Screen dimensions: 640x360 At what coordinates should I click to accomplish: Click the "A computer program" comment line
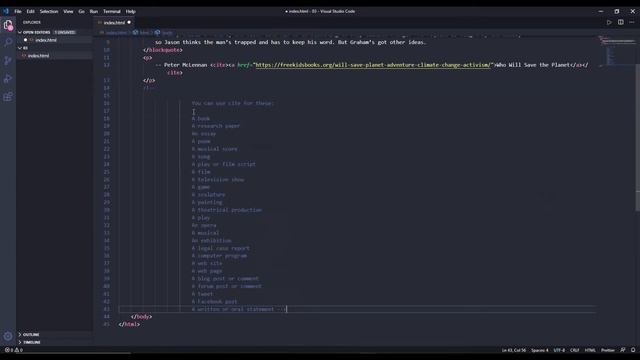(x=219, y=256)
